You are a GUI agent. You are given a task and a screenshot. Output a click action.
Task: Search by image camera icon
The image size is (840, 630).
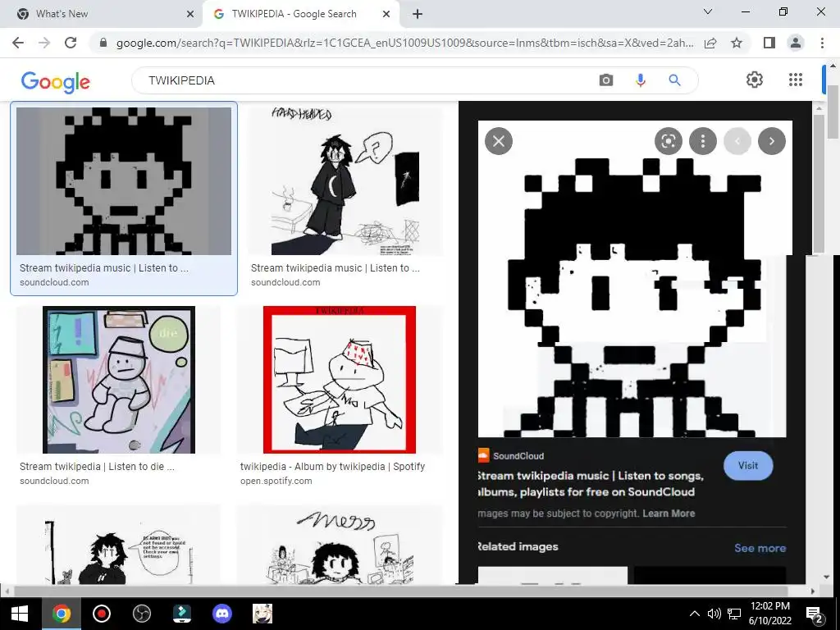(x=606, y=80)
